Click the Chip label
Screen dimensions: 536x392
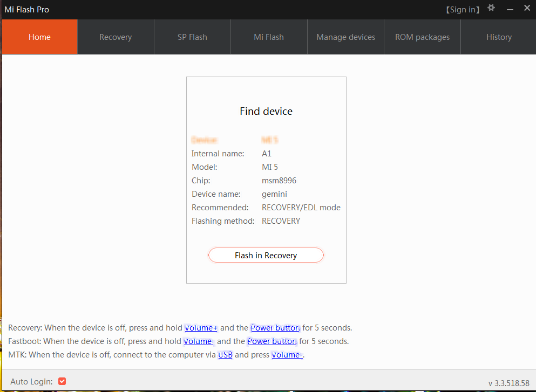click(x=201, y=181)
